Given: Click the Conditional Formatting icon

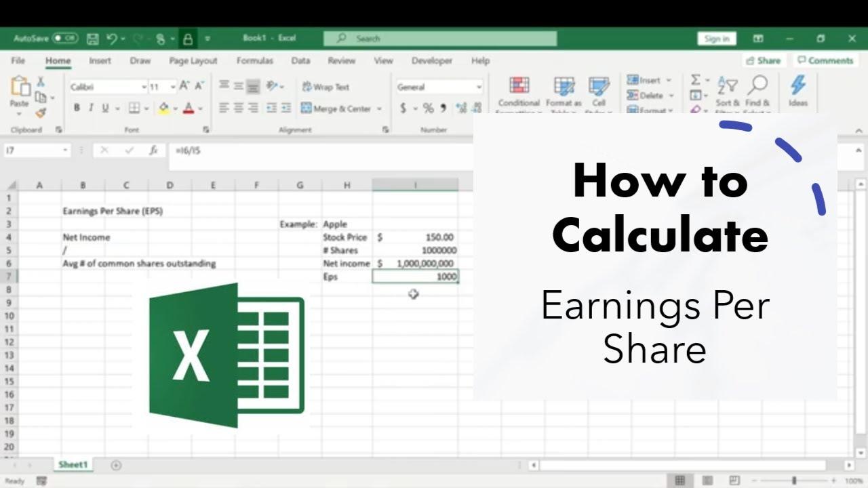Looking at the screenshot, I should tap(519, 86).
